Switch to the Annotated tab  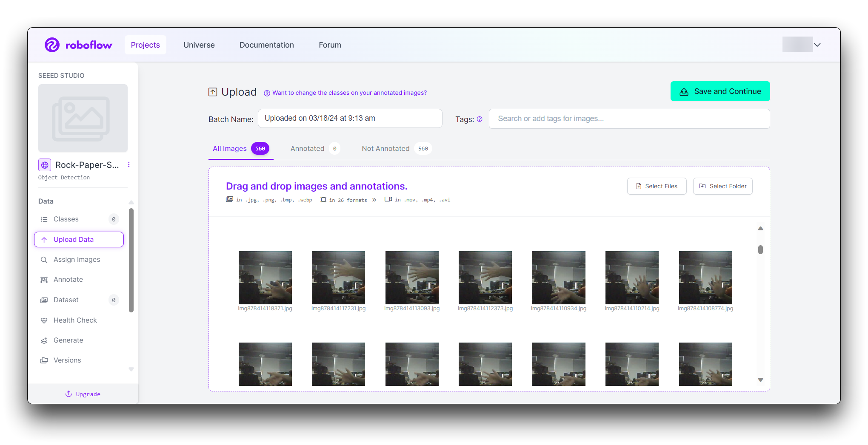[315, 148]
